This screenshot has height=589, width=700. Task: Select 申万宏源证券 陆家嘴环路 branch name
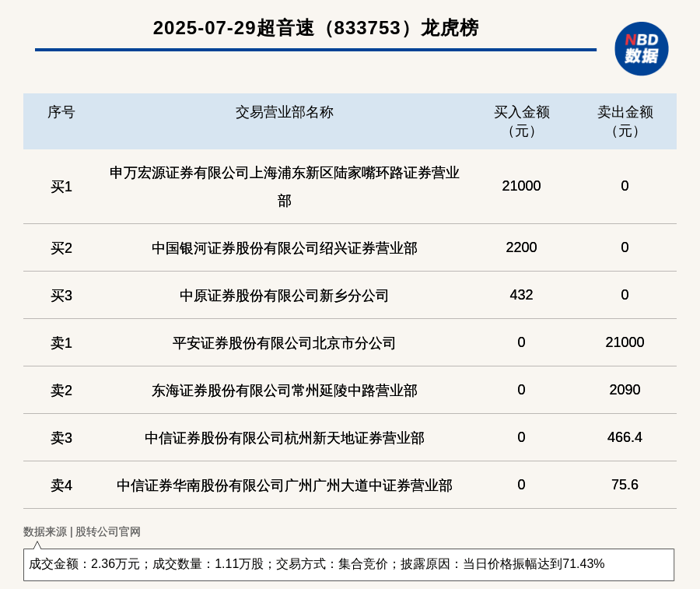click(285, 187)
